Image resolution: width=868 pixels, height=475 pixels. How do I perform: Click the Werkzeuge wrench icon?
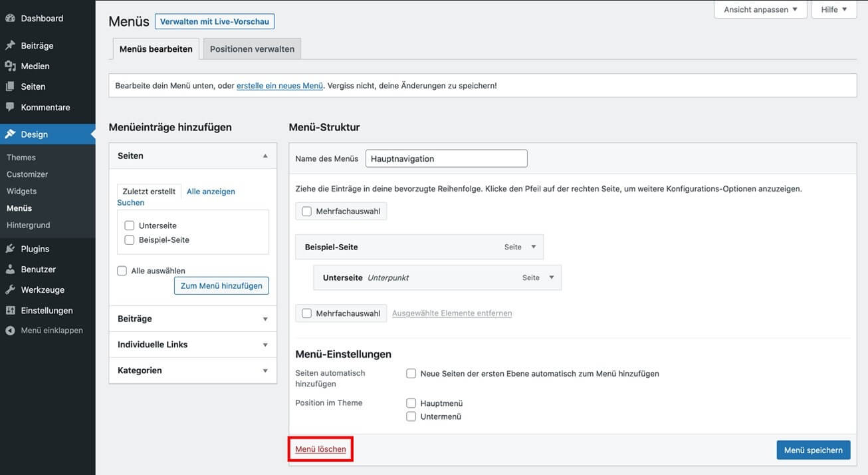tap(10, 290)
